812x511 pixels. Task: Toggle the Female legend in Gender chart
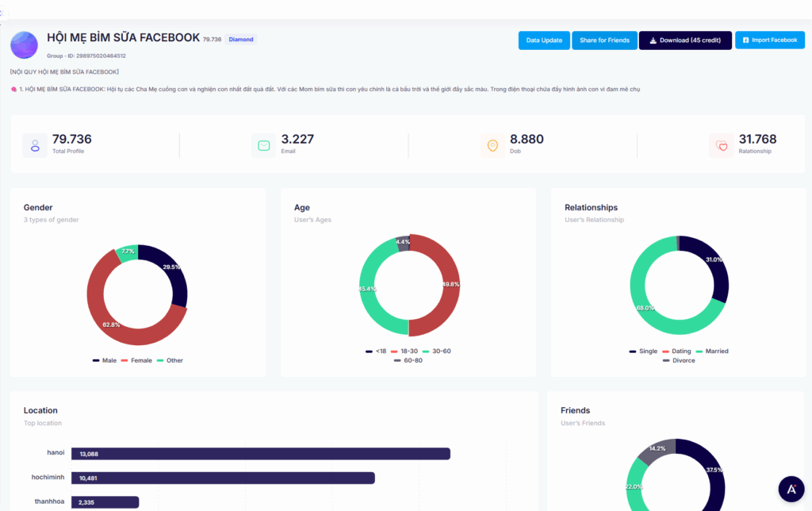click(x=136, y=361)
